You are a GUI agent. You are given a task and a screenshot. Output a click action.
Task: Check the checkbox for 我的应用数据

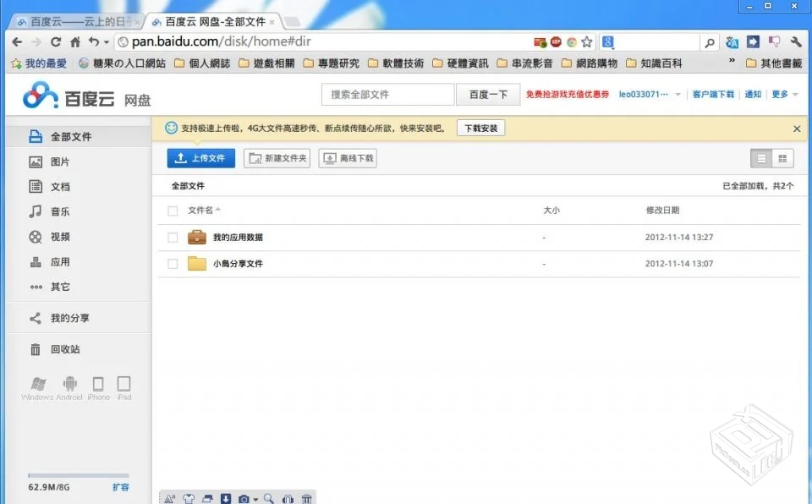[173, 237]
